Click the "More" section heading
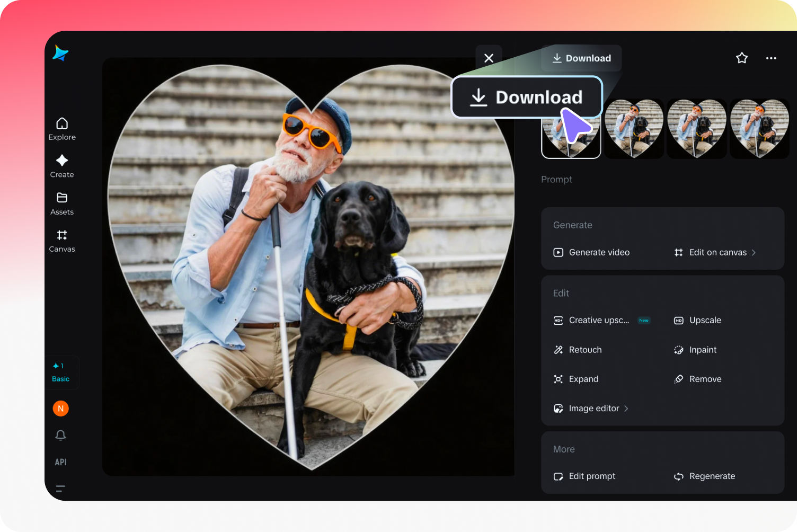 tap(564, 449)
